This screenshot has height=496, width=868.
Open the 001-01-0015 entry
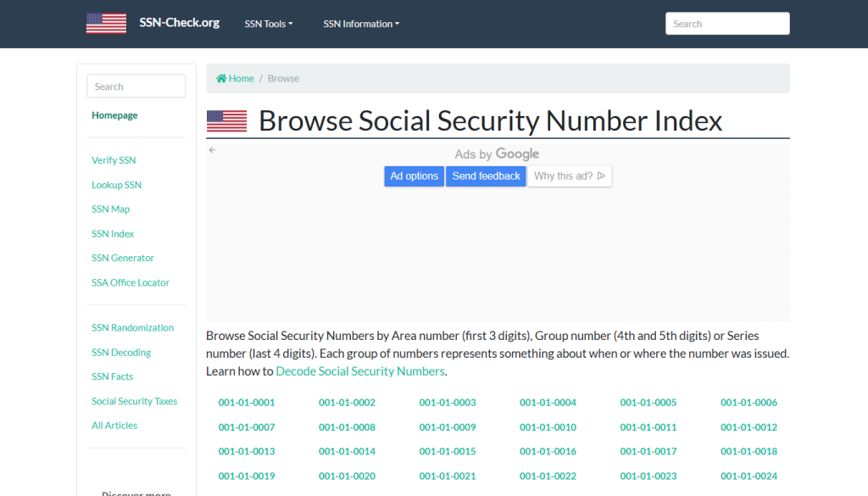pos(448,451)
